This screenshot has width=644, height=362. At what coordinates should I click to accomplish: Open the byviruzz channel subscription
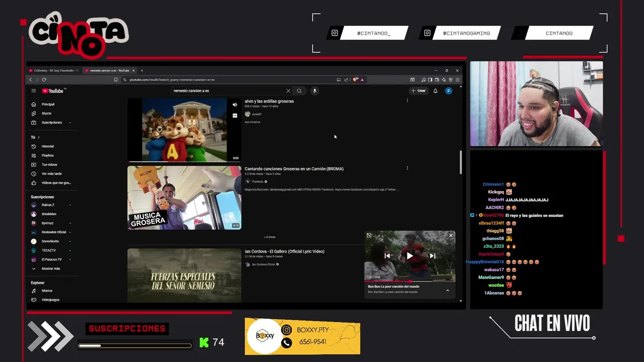tap(47, 223)
